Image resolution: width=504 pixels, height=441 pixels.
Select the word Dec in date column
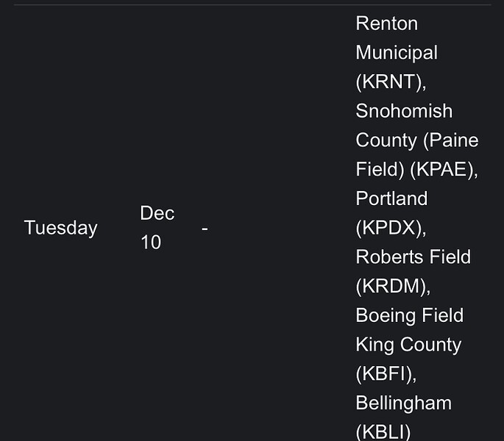coord(157,213)
